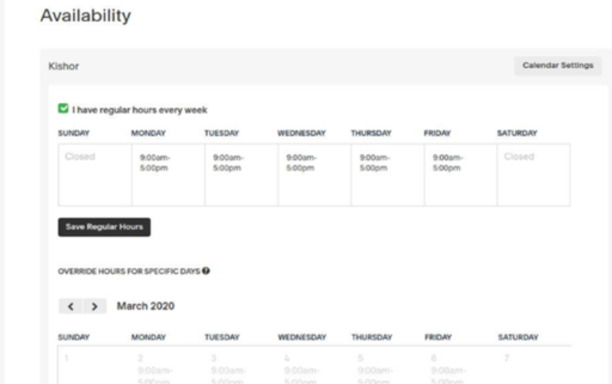This screenshot has height=384, width=612.
Task: Edit Friday regular hours 9:00am-5:00pm
Action: (461, 175)
